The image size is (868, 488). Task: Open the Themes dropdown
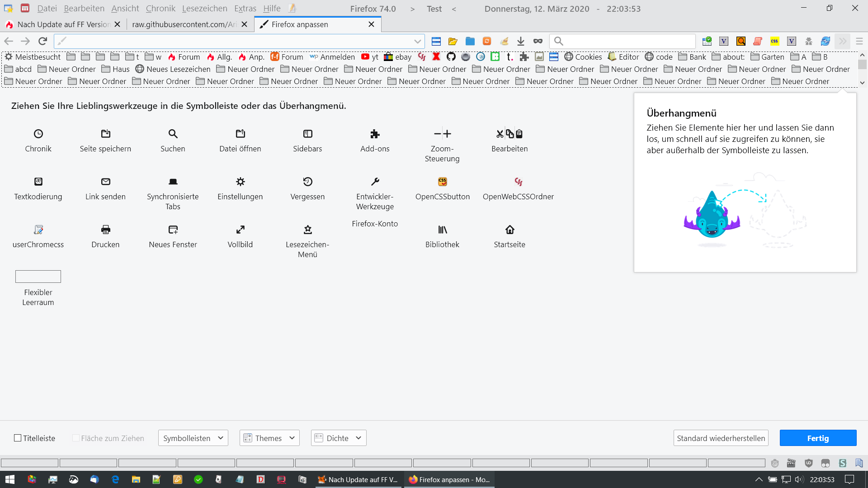[x=269, y=438]
